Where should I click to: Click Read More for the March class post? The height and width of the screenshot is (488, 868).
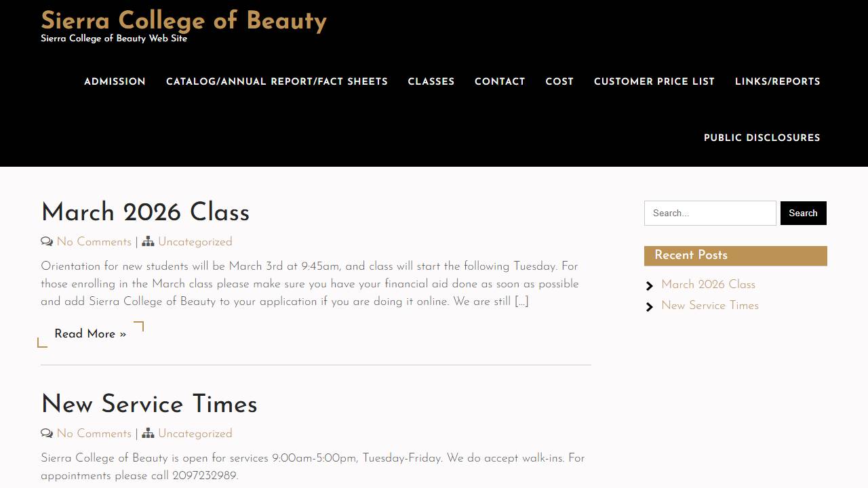pos(90,334)
